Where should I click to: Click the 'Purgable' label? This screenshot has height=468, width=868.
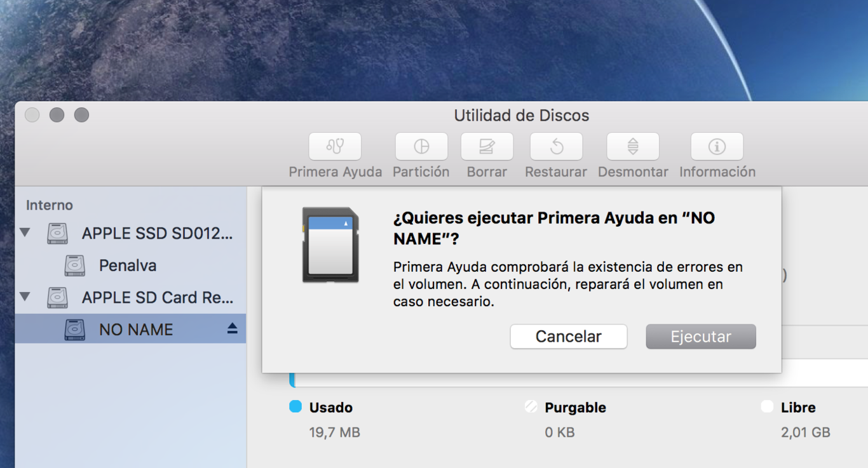[x=576, y=408]
